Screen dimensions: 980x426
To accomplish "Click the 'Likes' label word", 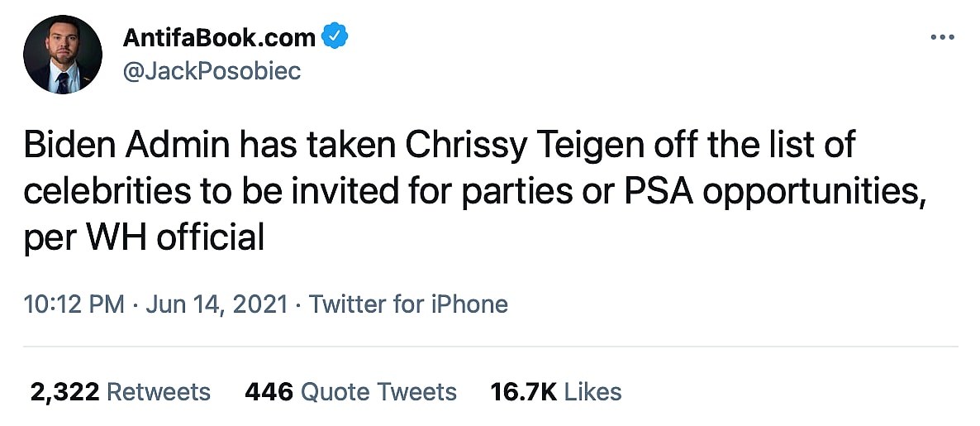I will (x=592, y=391).
